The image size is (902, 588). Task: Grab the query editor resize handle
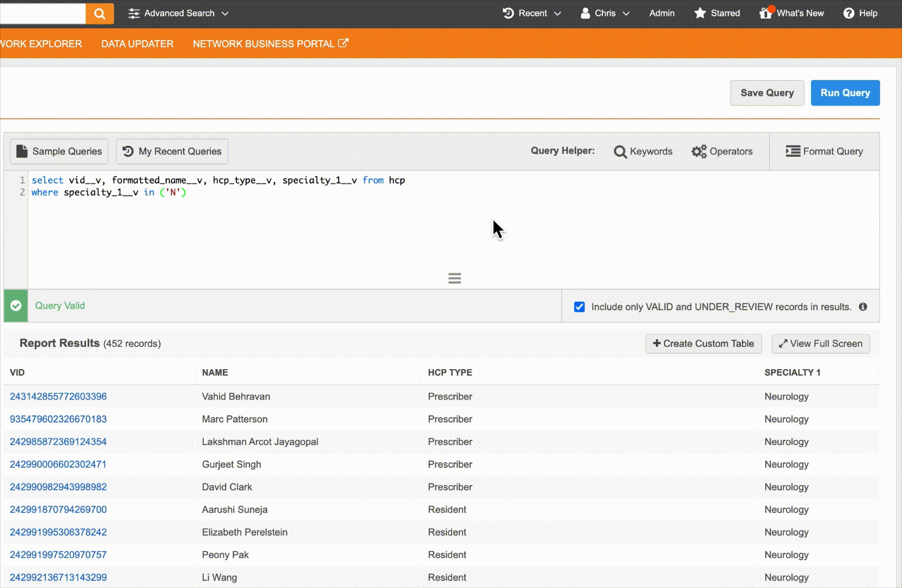point(454,278)
